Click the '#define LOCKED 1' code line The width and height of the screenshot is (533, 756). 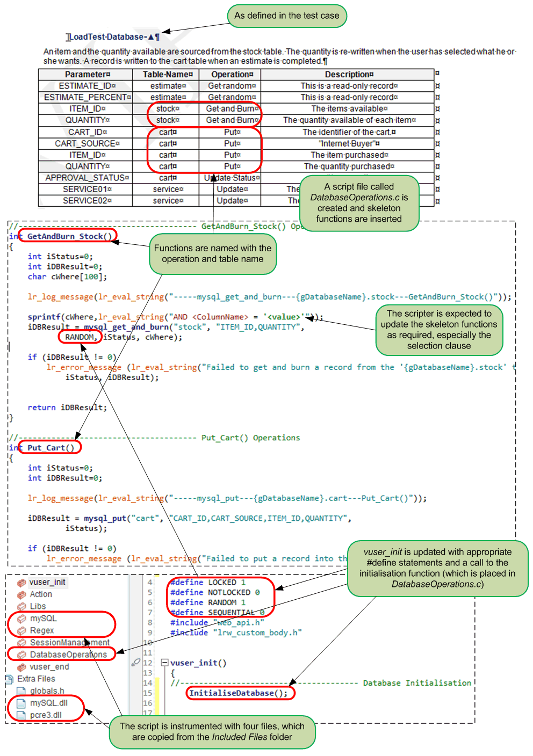click(208, 583)
